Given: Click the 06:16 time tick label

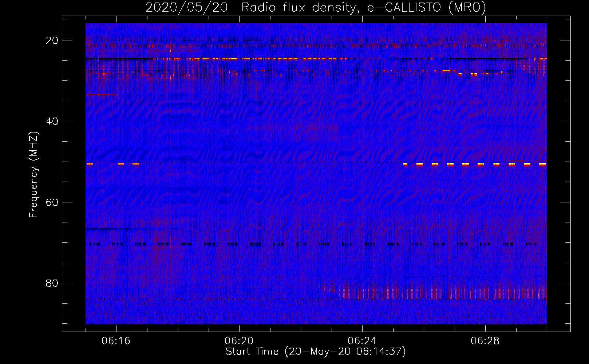Looking at the screenshot, I should point(116,341).
